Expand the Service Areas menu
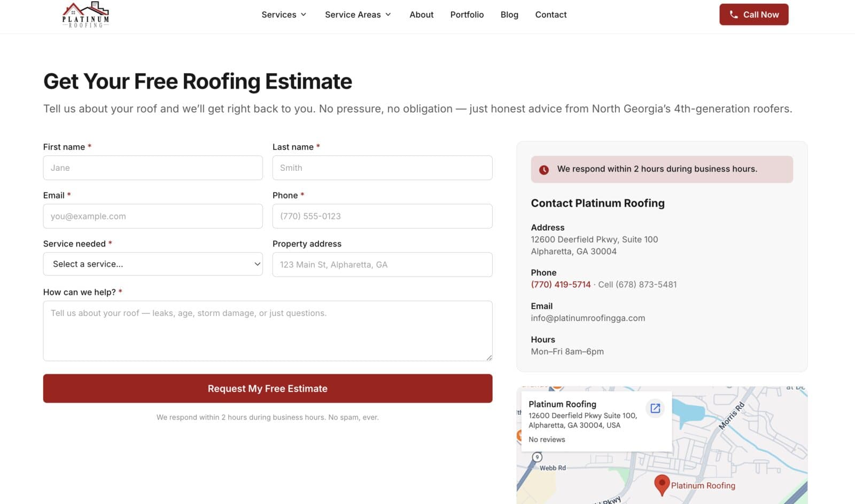855x504 pixels. [358, 14]
